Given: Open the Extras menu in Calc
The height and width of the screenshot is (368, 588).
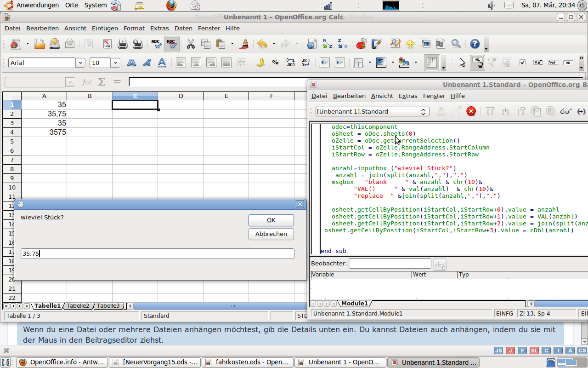Looking at the screenshot, I should click(159, 28).
